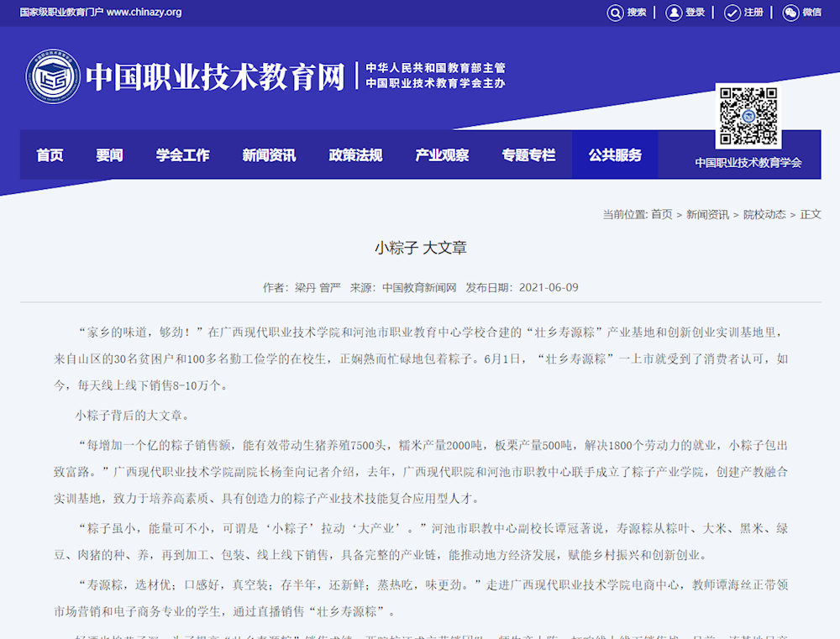Click 新闻资讯 breadcrumb link
Viewport: 840px width, 639px height.
tap(707, 214)
